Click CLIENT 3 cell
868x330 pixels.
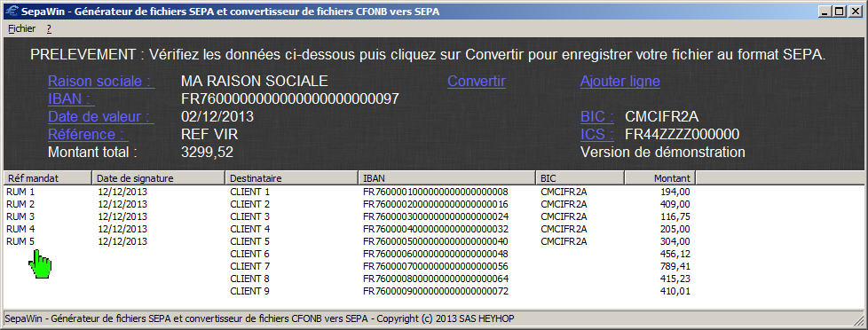(249, 216)
